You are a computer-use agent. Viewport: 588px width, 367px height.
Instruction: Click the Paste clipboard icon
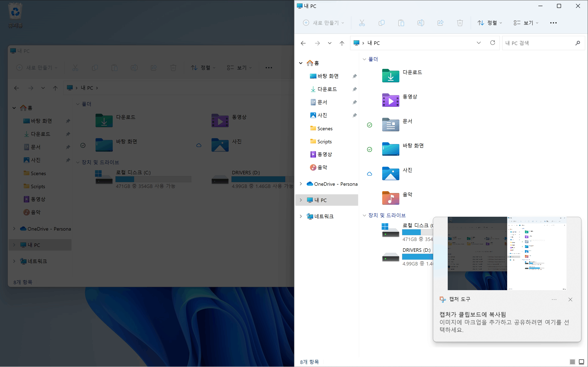tap(401, 23)
